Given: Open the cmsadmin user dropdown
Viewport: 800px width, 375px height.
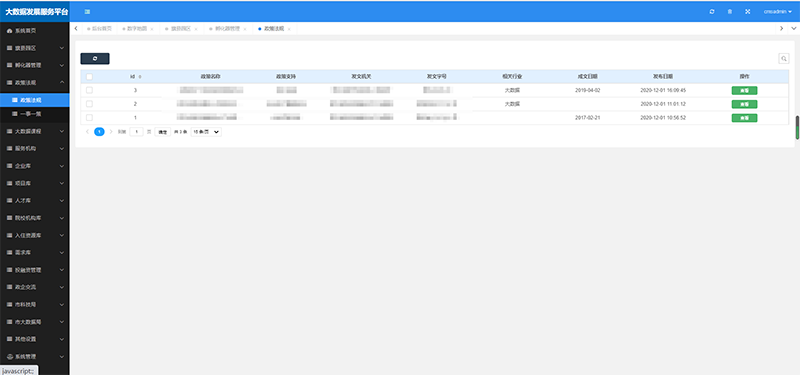Looking at the screenshot, I should 778,12.
